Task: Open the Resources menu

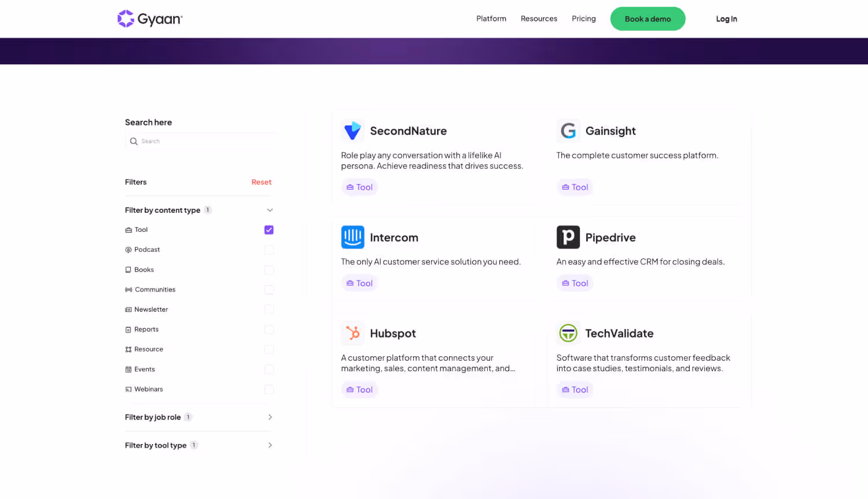Action: tap(539, 19)
